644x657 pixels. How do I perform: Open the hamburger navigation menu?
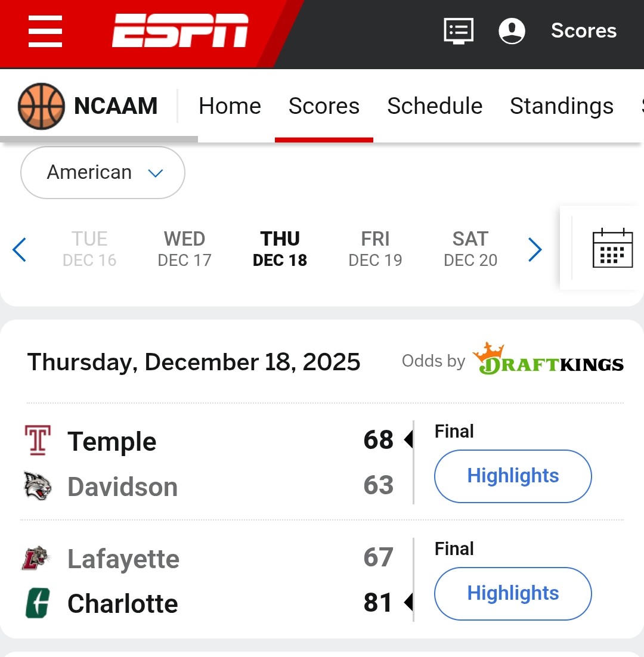pos(45,32)
